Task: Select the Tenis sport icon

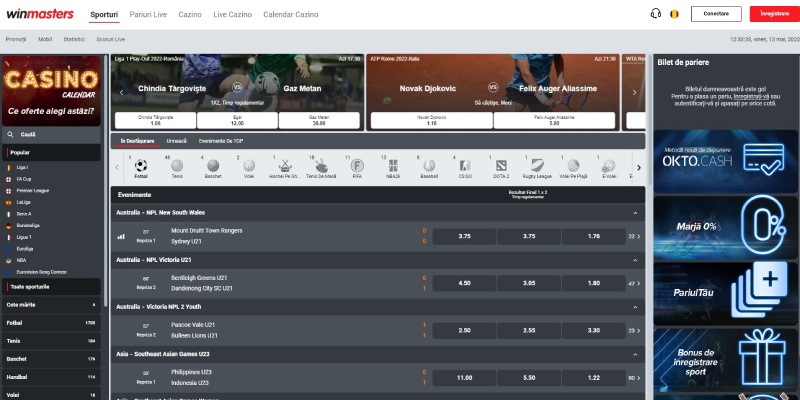Action: coord(177,166)
